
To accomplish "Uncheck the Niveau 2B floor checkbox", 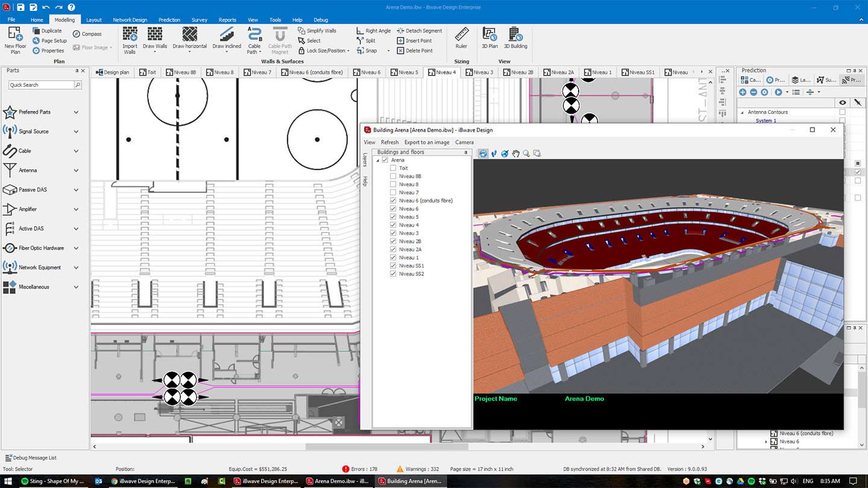I will (x=393, y=242).
